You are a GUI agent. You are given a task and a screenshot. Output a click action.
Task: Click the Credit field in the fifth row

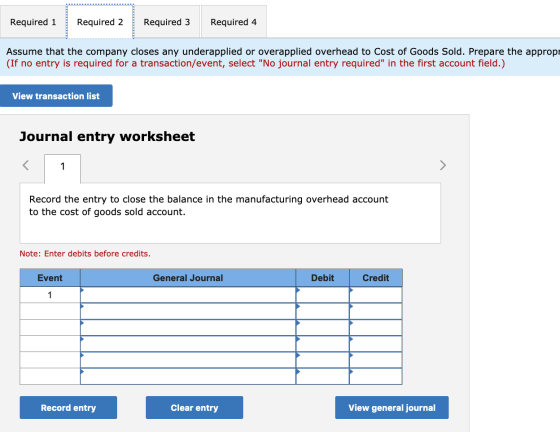pyautogui.click(x=376, y=360)
